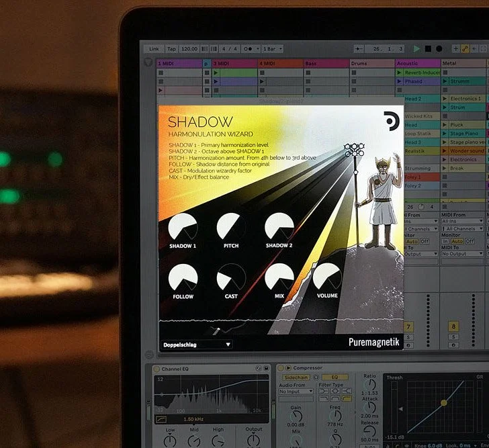489x448 pixels.
Task: Solo track 8 with S button
Action: [x=453, y=337]
